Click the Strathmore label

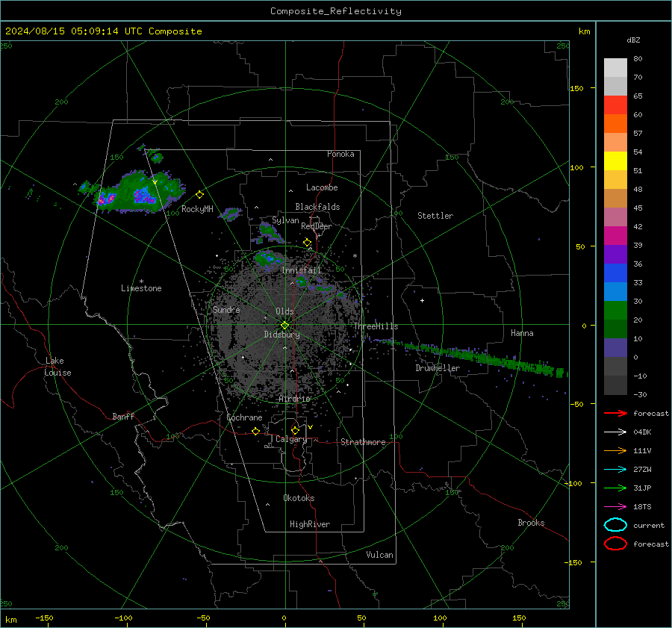[x=363, y=442]
